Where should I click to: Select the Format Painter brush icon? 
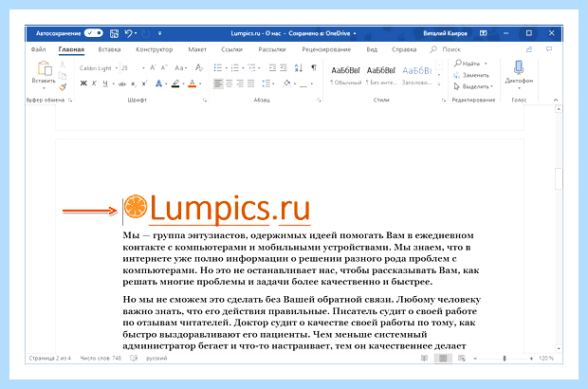pyautogui.click(x=63, y=87)
